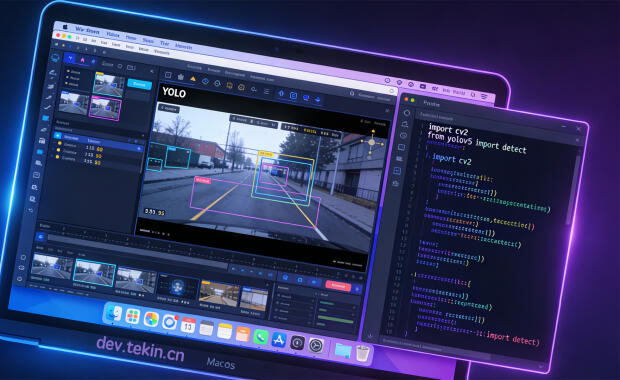Screen dimensions: 620x380
Task: Click the blue rectangle tool in left sidebar
Action: pos(46,118)
